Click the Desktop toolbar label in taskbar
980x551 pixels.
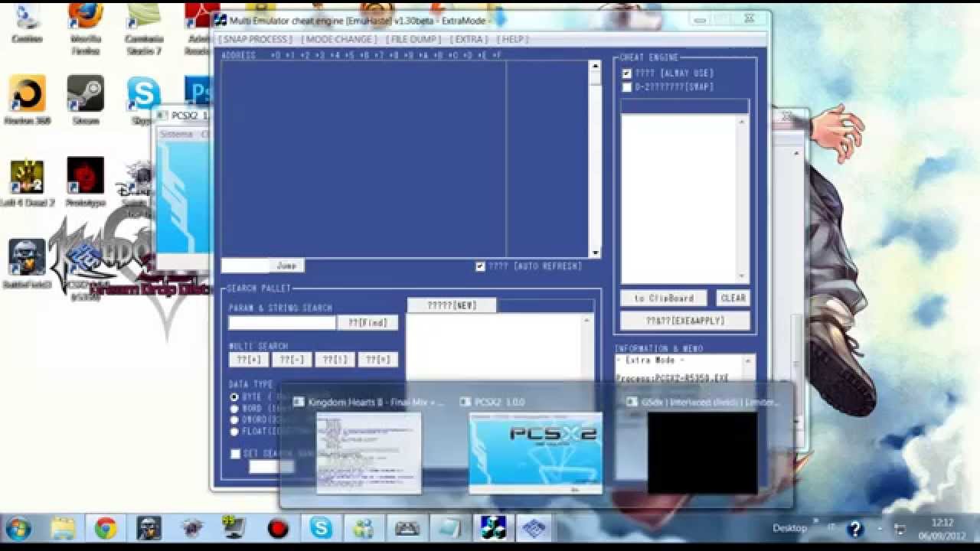coord(789,528)
